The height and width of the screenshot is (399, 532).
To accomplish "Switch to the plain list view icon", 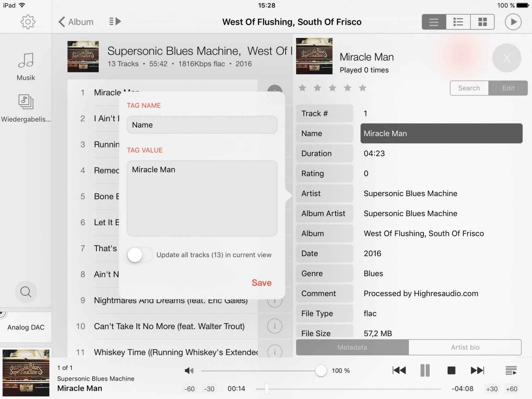I will [434, 22].
